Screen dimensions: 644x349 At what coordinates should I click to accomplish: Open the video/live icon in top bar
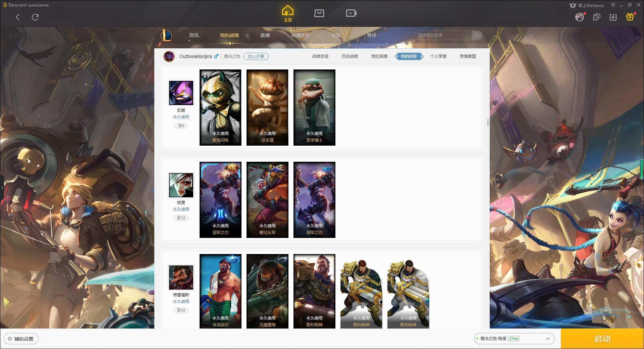click(x=351, y=13)
